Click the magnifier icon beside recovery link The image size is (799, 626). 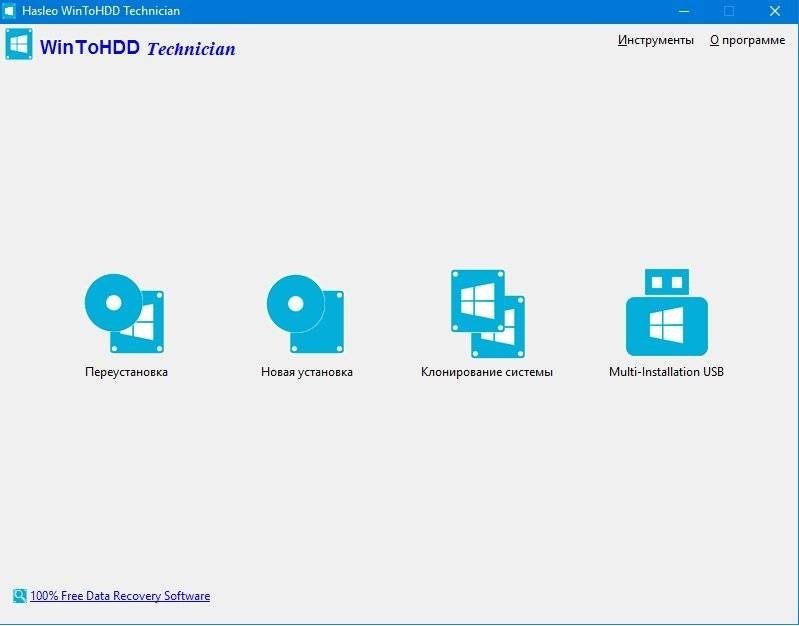(x=19, y=595)
